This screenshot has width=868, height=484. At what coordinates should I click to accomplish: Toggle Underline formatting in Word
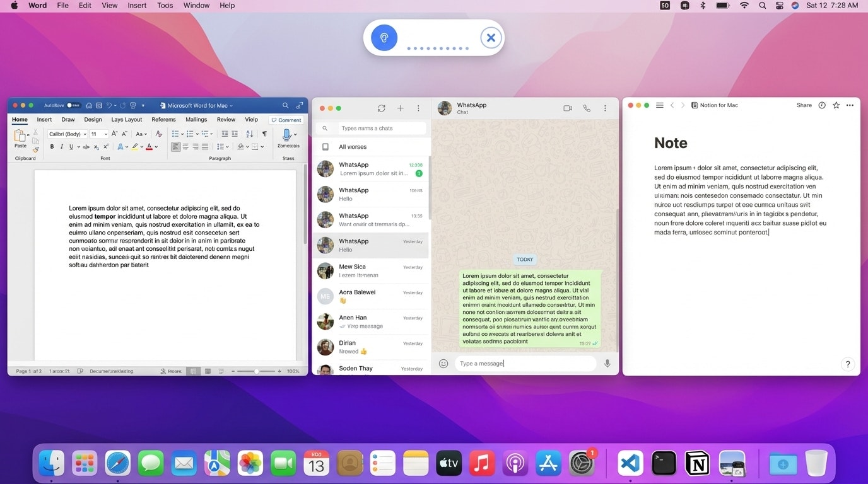click(71, 146)
